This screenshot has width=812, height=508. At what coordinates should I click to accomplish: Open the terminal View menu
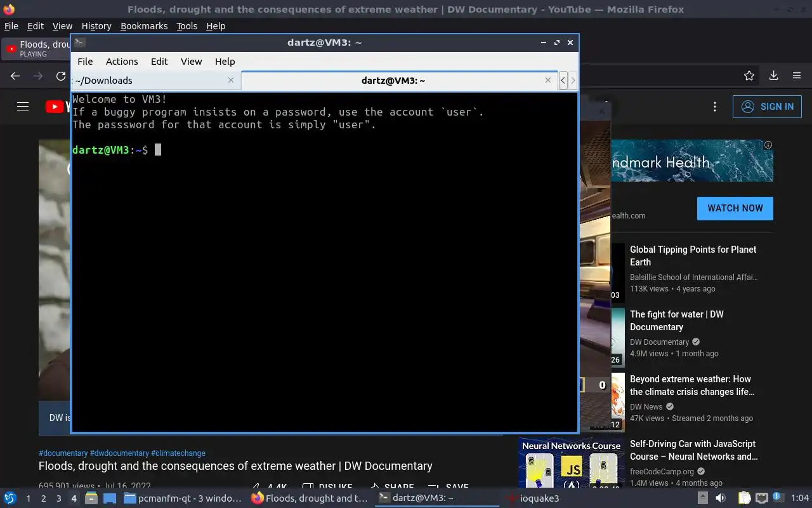[191, 62]
